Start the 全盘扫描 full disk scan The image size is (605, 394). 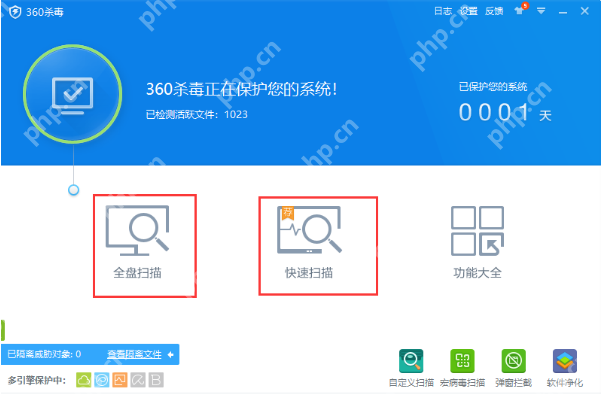pos(137,242)
